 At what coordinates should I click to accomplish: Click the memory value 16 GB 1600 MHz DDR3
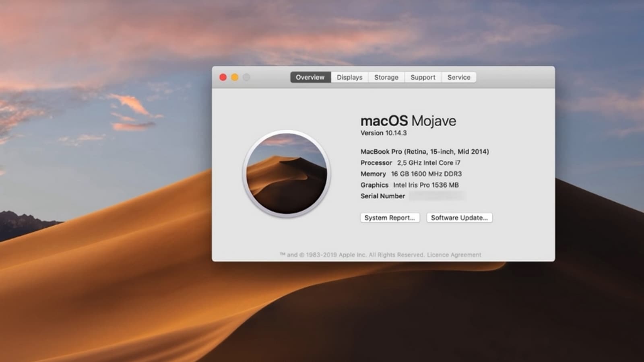[x=426, y=174]
